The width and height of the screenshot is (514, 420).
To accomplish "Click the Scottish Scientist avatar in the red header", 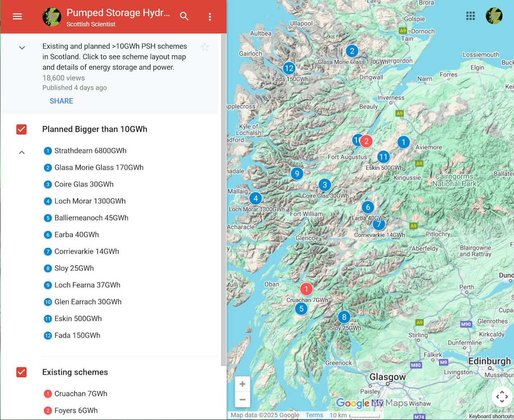I will coord(51,17).
